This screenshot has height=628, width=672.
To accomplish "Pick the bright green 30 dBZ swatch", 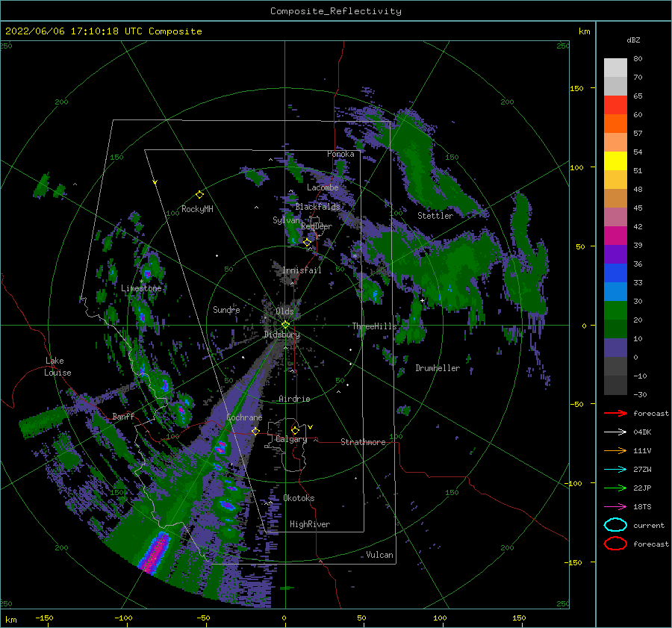I will tap(615, 310).
